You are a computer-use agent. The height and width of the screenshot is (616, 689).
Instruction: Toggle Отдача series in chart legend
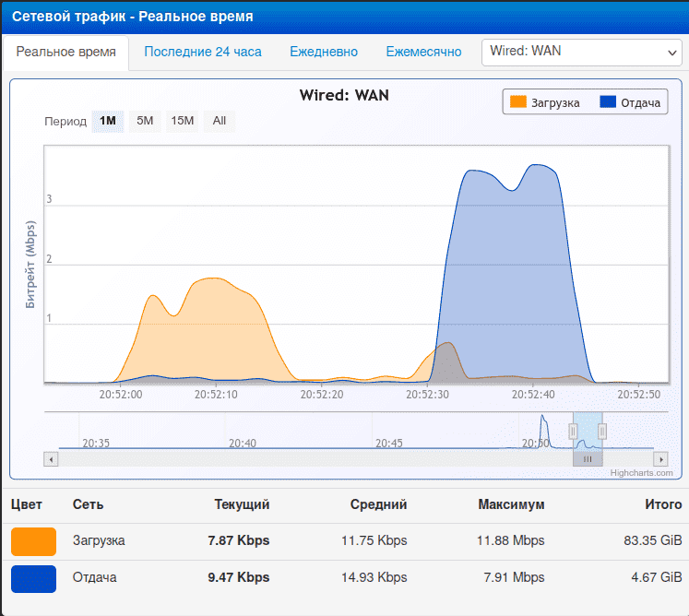tap(631, 102)
